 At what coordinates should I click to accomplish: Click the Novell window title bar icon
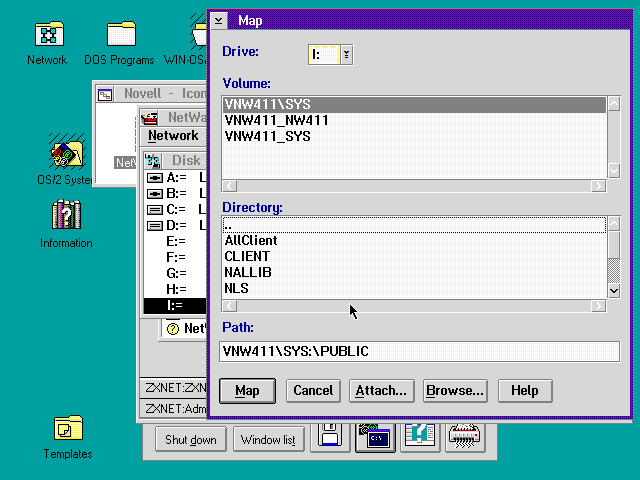coord(105,95)
